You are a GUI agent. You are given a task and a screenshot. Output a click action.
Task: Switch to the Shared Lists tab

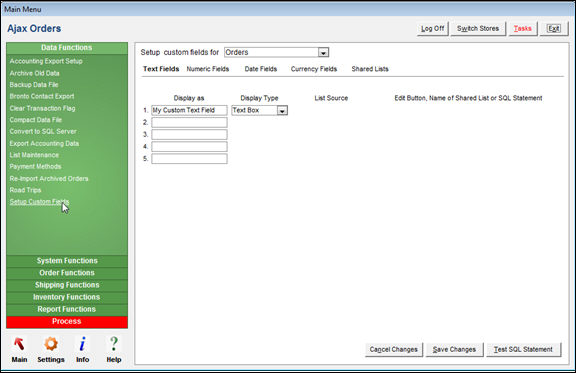pos(370,69)
